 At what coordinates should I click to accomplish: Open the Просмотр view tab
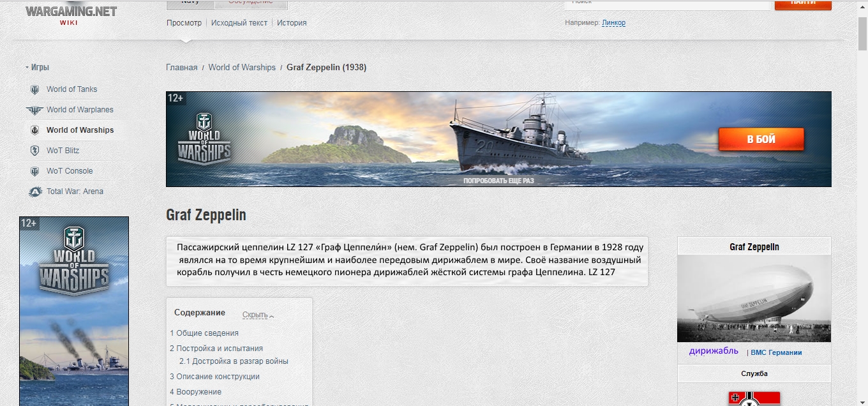[184, 23]
